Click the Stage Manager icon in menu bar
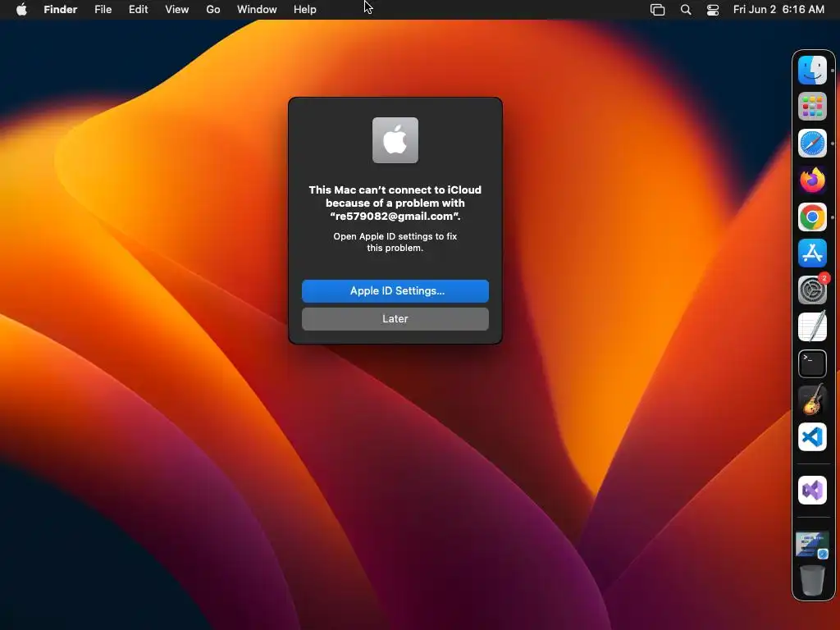This screenshot has height=630, width=840. coord(657,10)
